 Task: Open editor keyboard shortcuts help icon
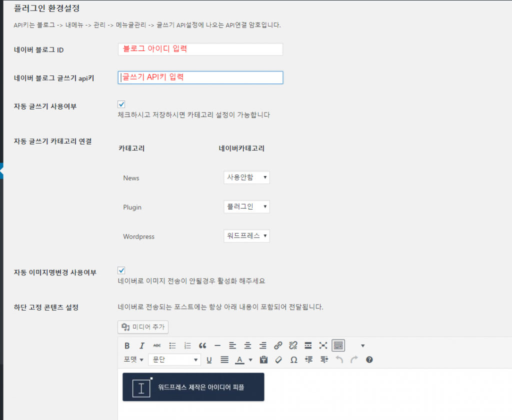pos(369,360)
